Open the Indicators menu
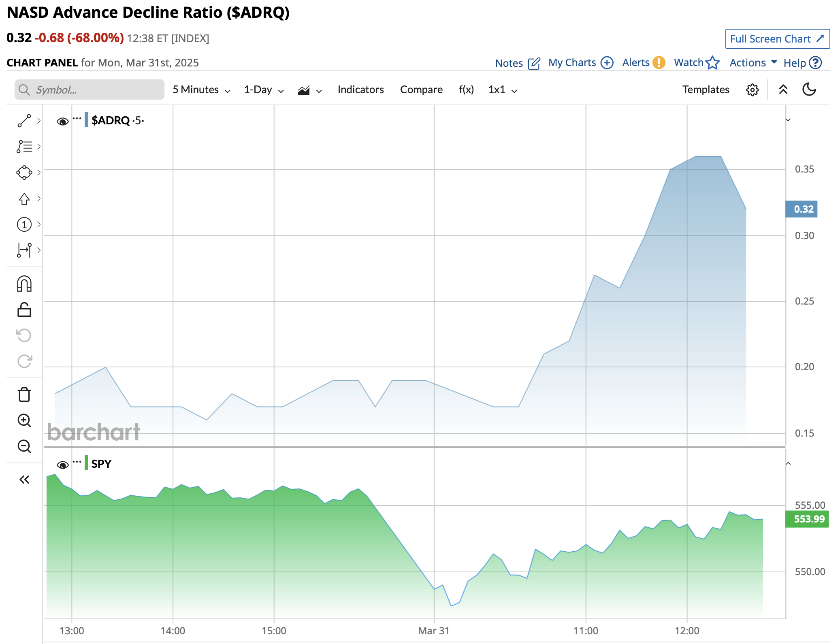 click(360, 90)
